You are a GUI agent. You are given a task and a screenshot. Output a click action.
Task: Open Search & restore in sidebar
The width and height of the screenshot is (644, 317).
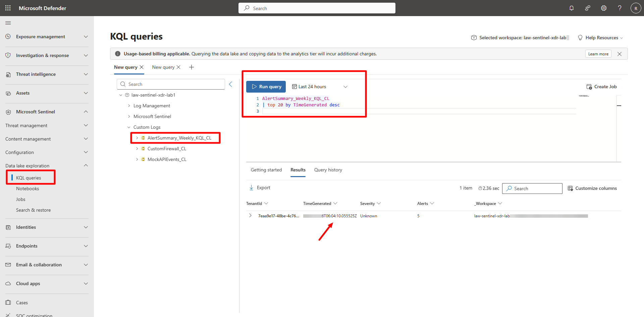click(x=34, y=210)
